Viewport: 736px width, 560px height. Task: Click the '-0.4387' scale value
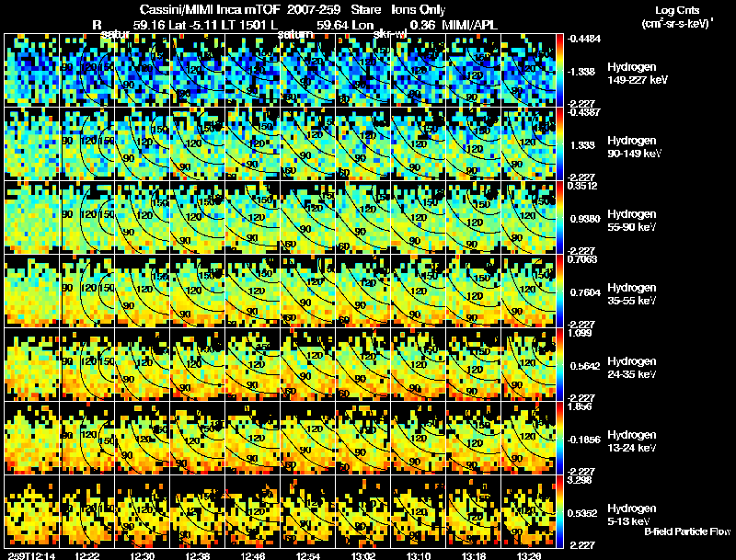(x=583, y=112)
